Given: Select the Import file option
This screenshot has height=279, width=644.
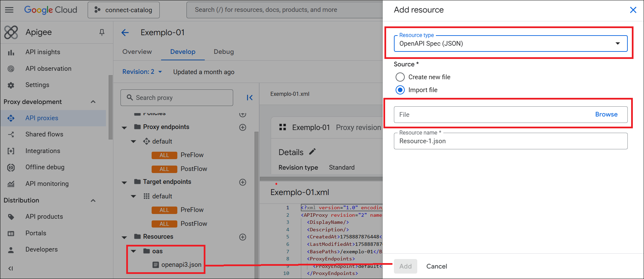Looking at the screenshot, I should click(400, 90).
